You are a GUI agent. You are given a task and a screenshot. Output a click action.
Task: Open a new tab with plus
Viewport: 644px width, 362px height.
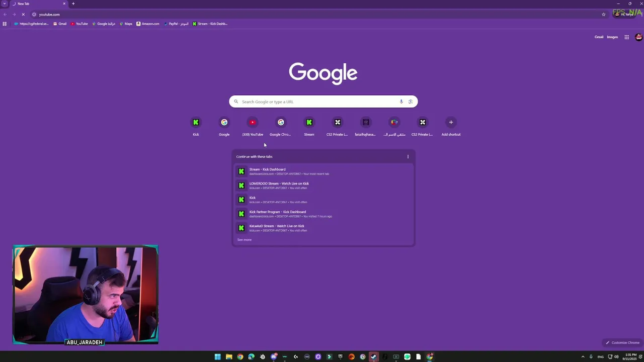(73, 4)
